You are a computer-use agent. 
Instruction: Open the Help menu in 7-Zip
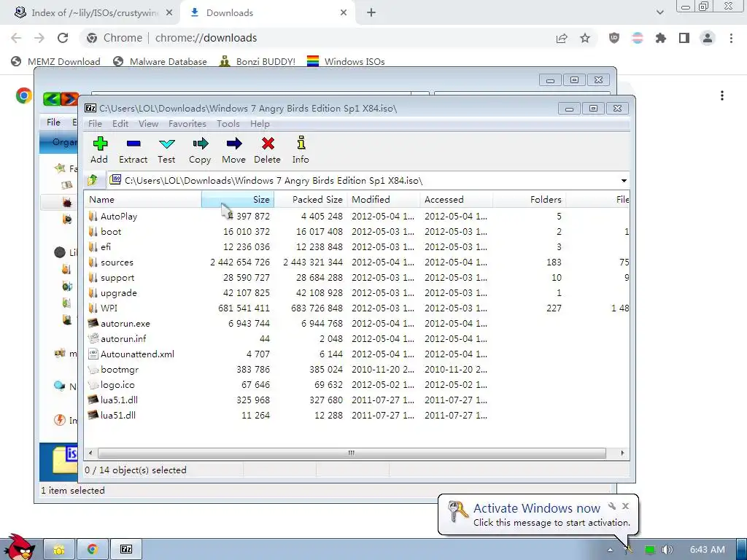pos(260,124)
